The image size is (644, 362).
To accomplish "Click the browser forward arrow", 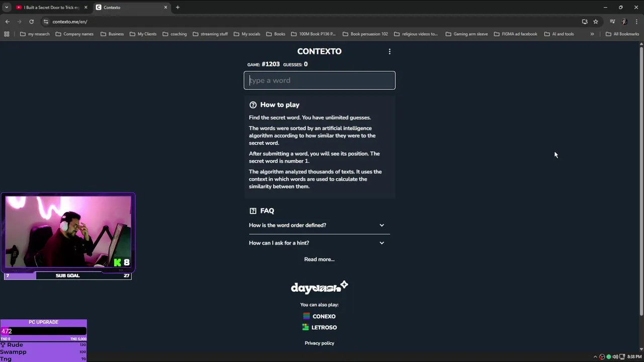I will point(19,22).
